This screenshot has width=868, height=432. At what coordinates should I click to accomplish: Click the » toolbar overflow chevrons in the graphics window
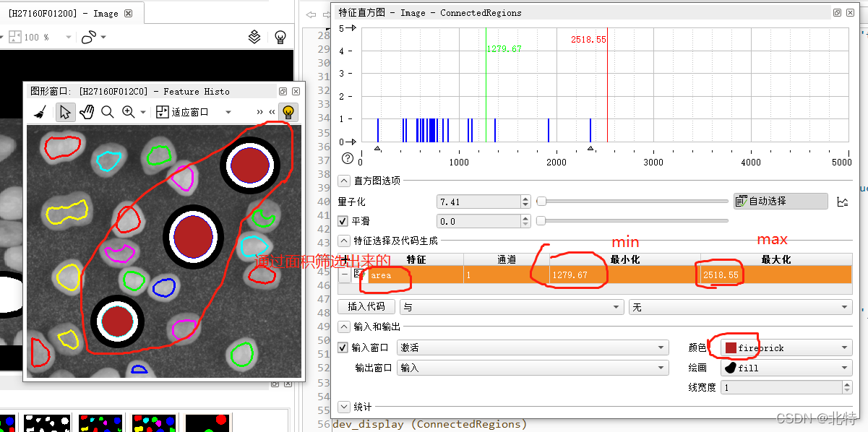tap(259, 112)
